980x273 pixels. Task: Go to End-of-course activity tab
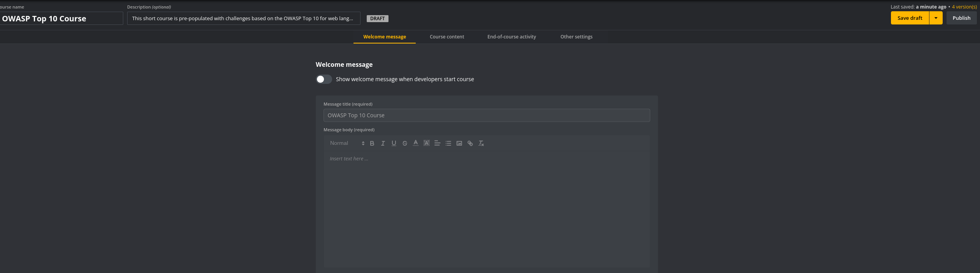pos(512,37)
